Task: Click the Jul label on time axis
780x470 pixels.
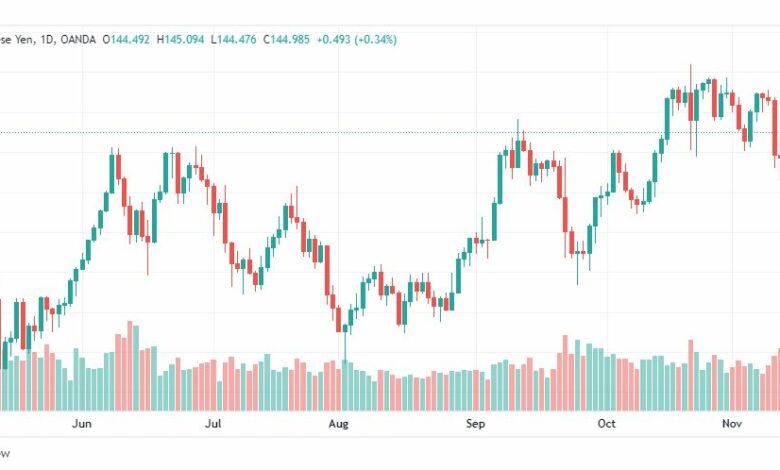Action: point(213,424)
